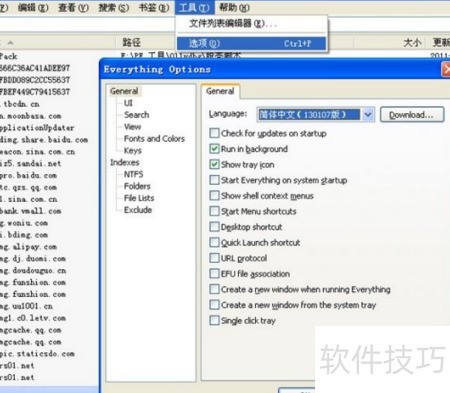Select the tbcdn.cn result row
Screen dimensions: 450x393
(x=20, y=104)
